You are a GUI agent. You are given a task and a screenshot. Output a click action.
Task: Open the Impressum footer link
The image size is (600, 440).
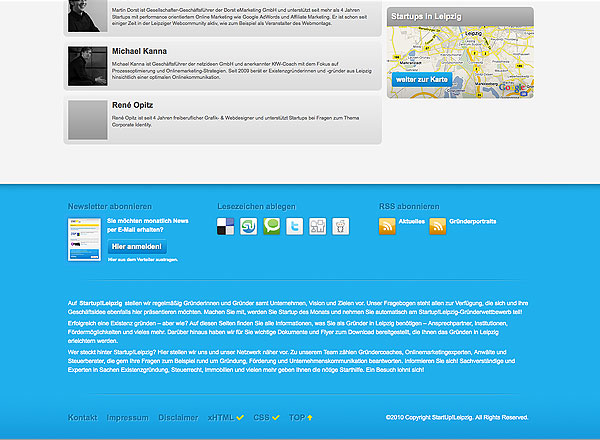point(127,417)
